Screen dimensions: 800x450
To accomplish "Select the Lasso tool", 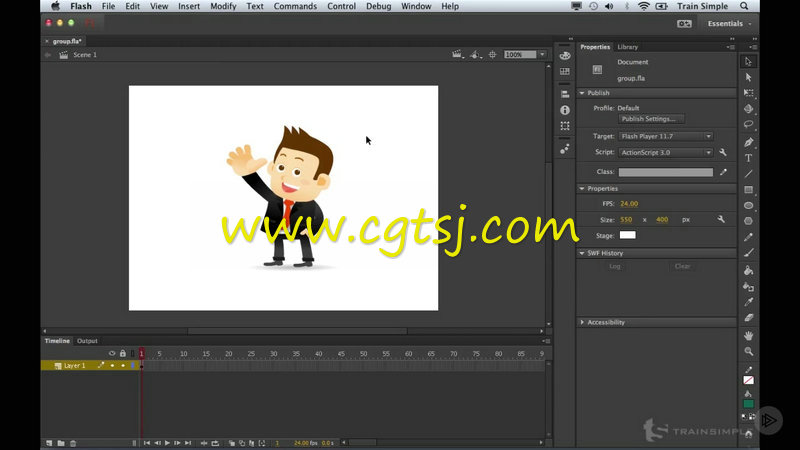I will click(x=748, y=124).
